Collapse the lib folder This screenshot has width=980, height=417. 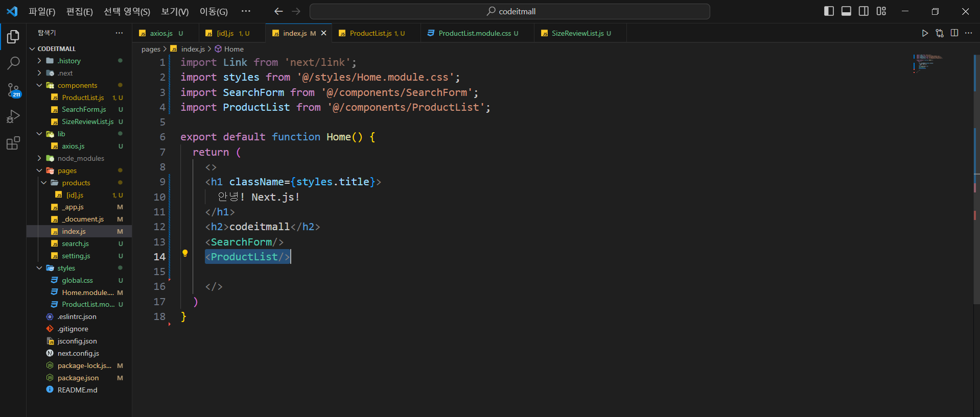coord(79,134)
